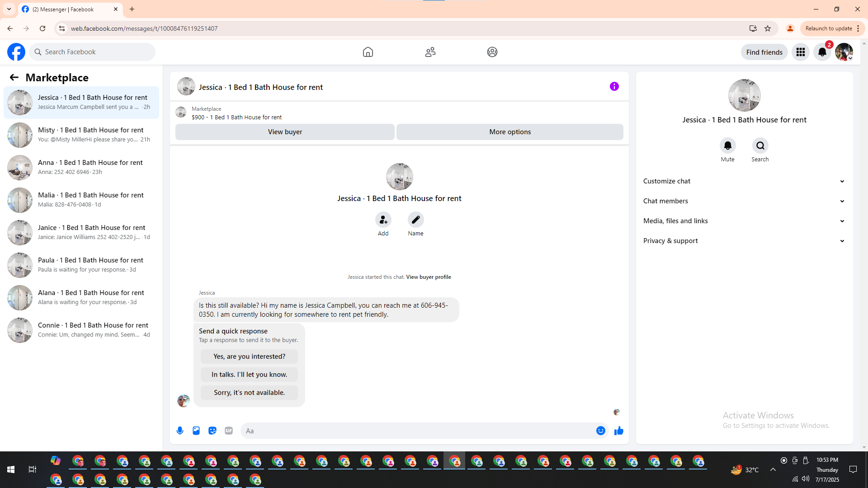868x488 pixels.
Task: Open the emoji picker
Action: (x=601, y=431)
